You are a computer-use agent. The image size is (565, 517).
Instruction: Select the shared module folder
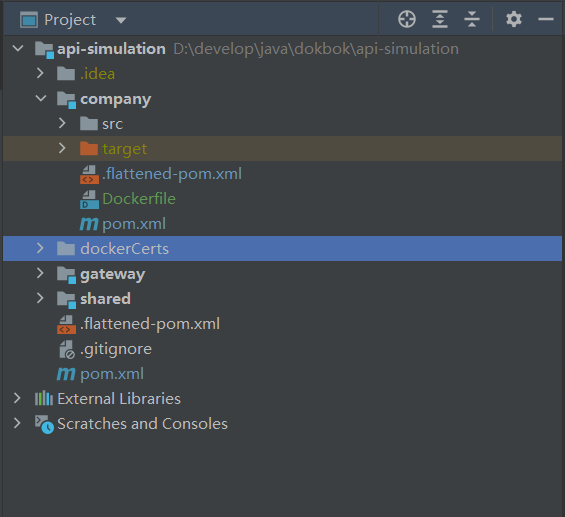coord(105,299)
